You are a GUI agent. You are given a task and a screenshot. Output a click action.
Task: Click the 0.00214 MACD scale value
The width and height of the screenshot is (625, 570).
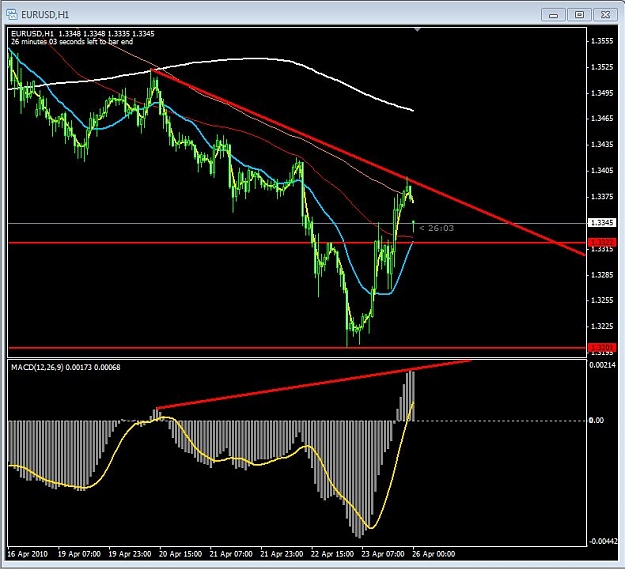coord(602,365)
